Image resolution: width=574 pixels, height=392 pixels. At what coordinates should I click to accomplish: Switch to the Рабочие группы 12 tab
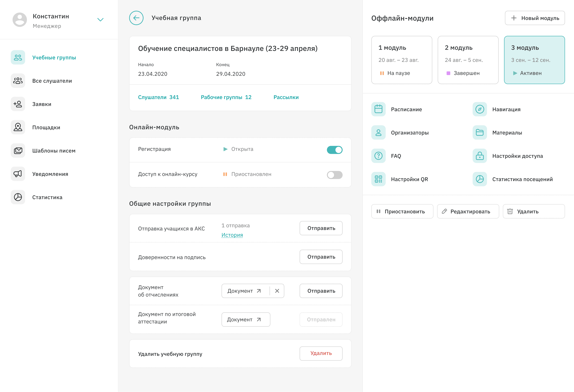point(226,97)
